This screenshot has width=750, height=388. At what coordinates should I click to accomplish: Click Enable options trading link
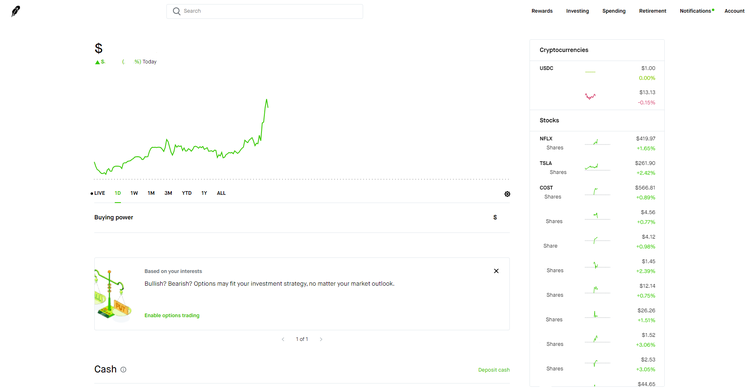click(x=172, y=315)
